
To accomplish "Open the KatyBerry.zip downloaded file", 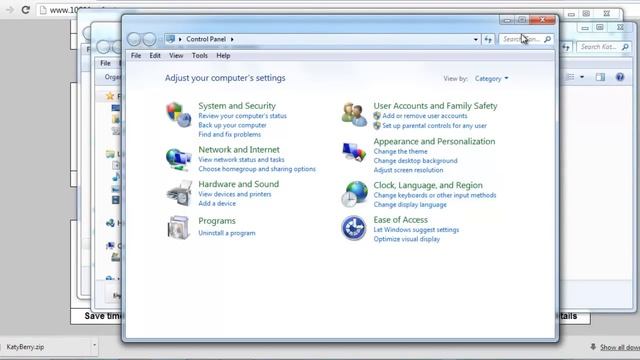I will [x=45, y=347].
